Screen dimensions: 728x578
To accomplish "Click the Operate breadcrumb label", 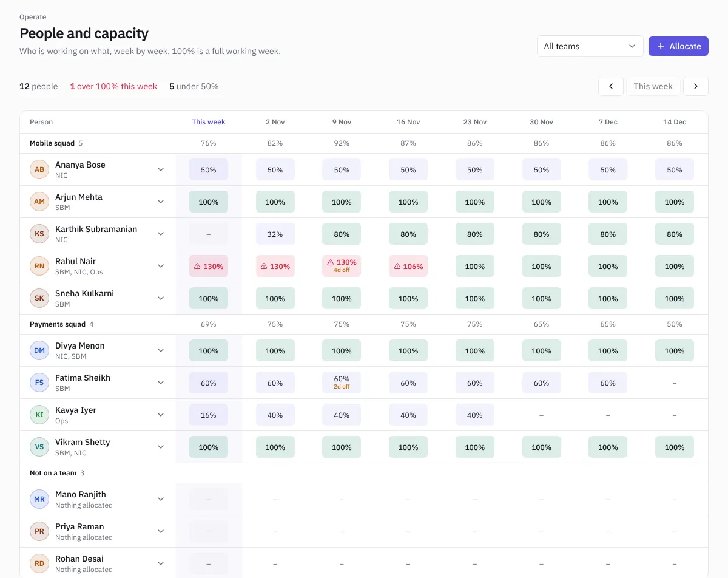I will pos(33,17).
